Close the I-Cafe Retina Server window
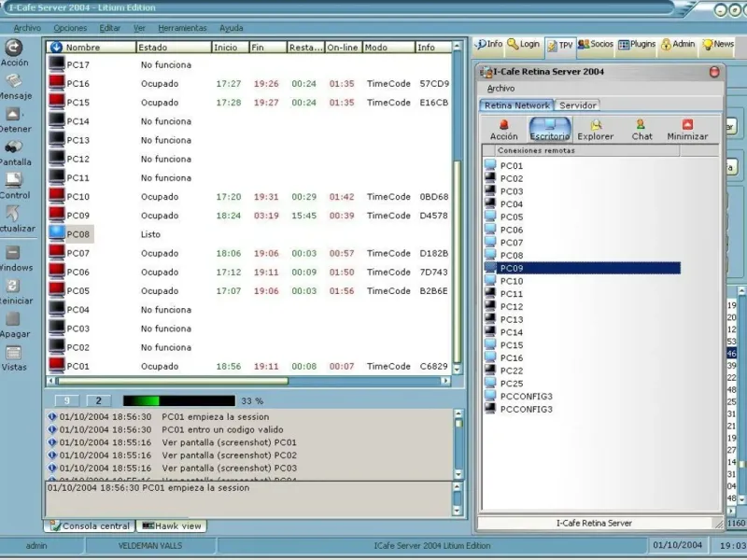Image resolution: width=747 pixels, height=560 pixels. 714,72
